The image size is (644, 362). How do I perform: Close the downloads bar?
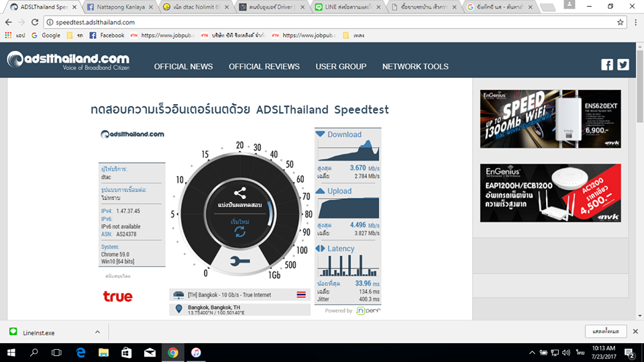635,331
